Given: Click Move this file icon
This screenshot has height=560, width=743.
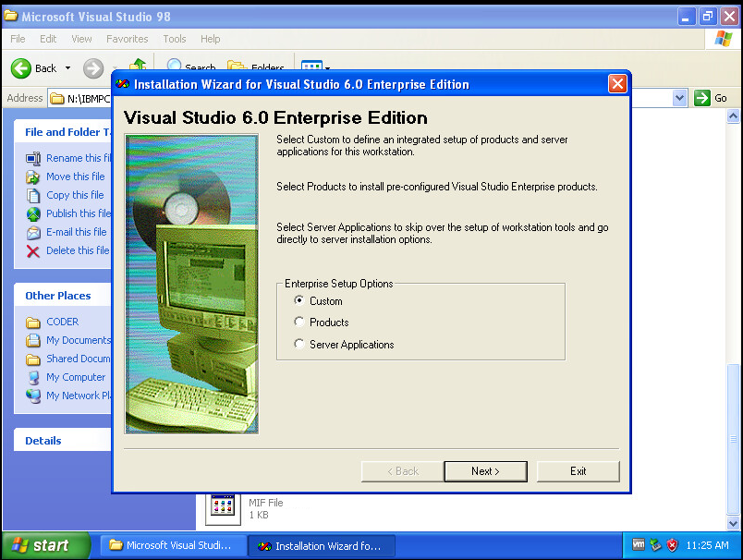Looking at the screenshot, I should pyautogui.click(x=33, y=177).
